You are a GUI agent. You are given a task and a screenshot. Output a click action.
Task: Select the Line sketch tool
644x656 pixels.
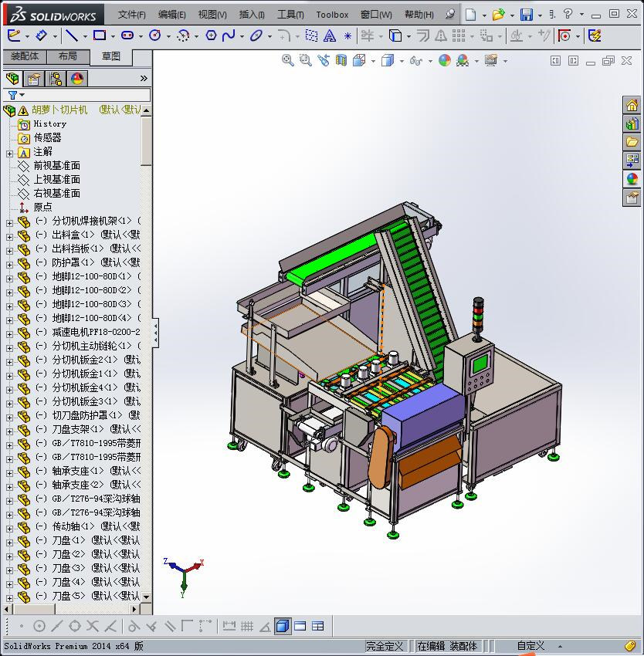[x=72, y=36]
